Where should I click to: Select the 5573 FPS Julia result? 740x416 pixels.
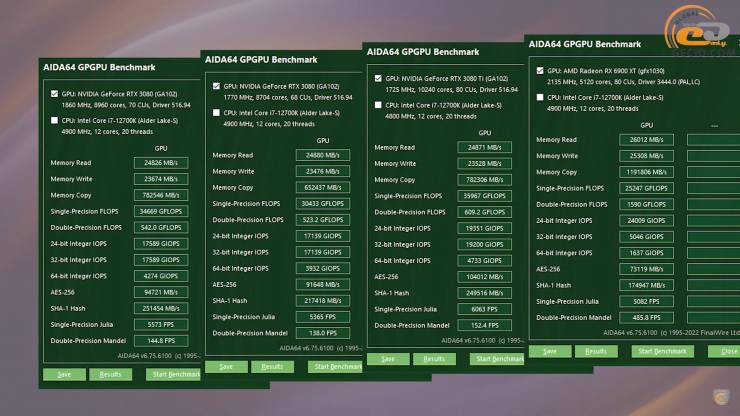point(161,324)
